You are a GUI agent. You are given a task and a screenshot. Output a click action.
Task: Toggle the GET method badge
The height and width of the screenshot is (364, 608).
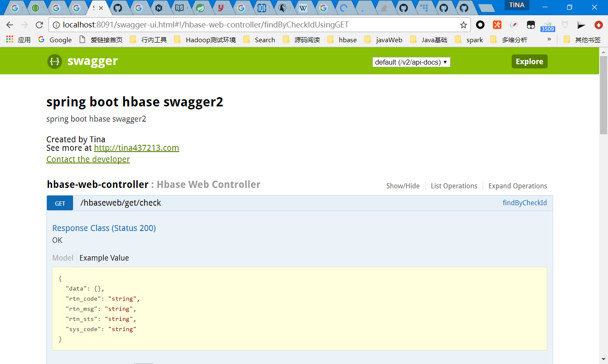click(60, 203)
